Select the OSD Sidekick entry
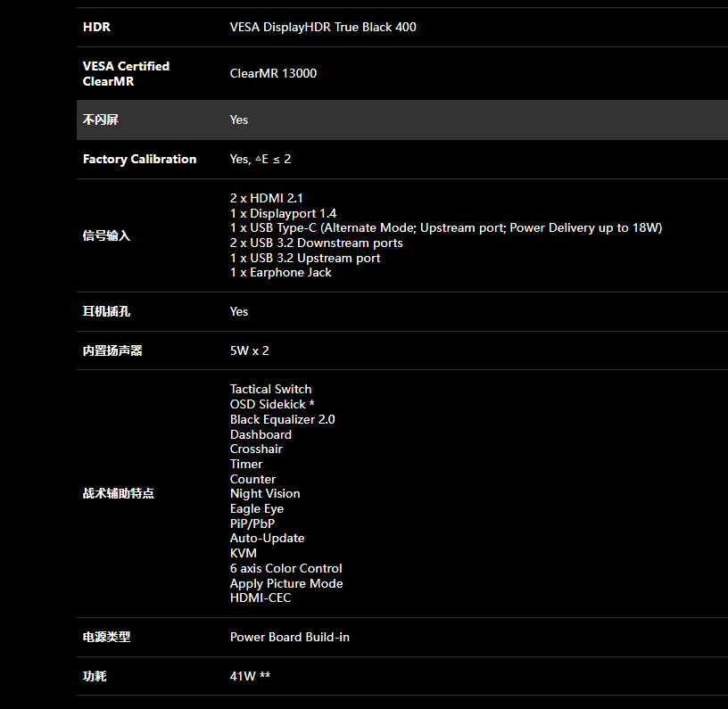This screenshot has height=709, width=728. pyautogui.click(x=272, y=404)
